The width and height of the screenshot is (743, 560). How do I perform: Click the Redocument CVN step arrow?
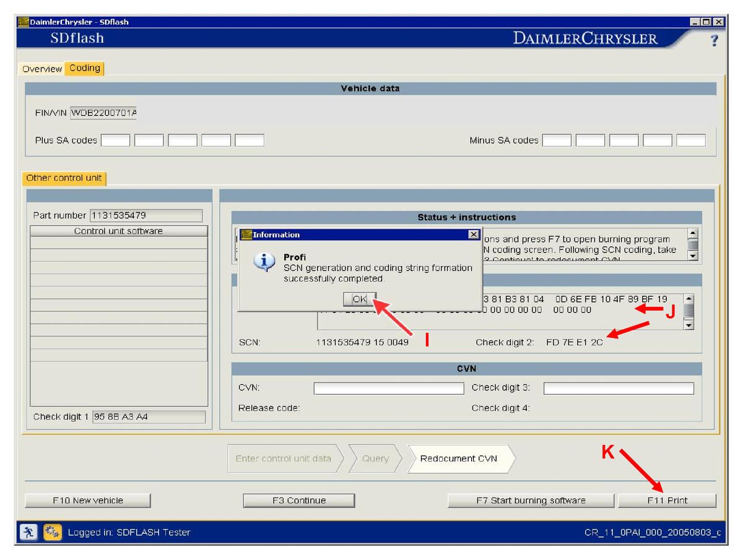[458, 459]
